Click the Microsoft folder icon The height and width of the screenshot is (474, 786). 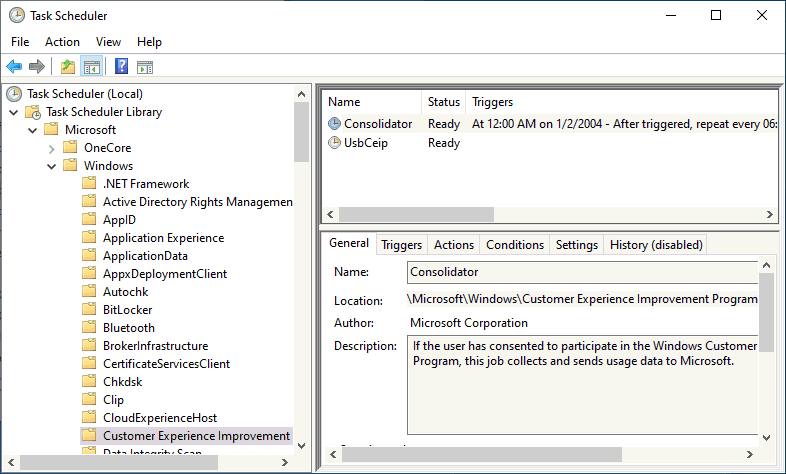tap(51, 129)
